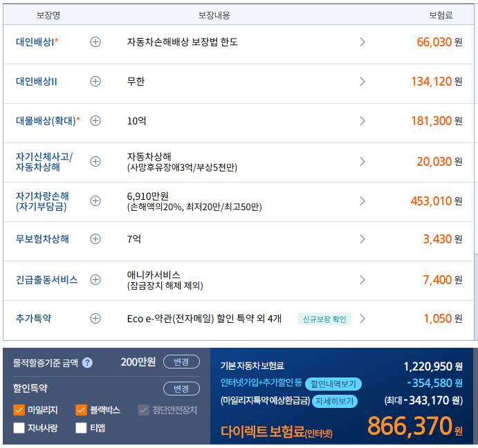Select the 대인배상II coverage name
This screenshot has width=478, height=448.
(x=36, y=82)
